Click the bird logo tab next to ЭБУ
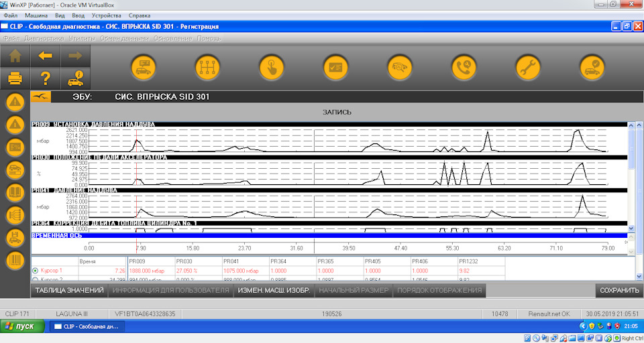This screenshot has height=343, width=644. 41,97
